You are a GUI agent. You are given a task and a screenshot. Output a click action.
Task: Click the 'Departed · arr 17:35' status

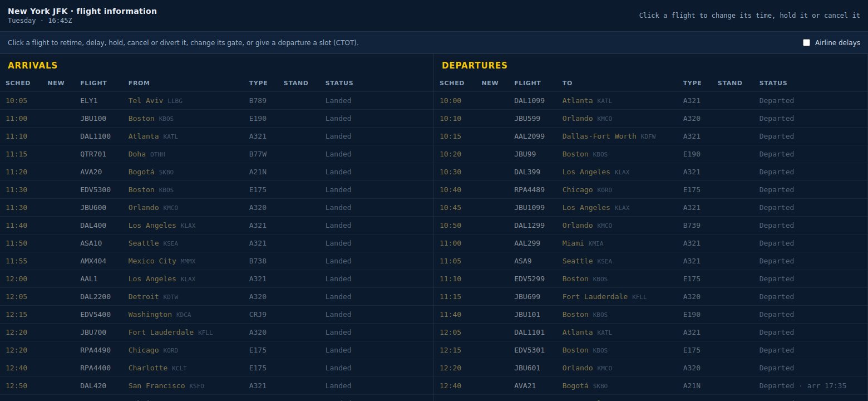click(x=803, y=386)
